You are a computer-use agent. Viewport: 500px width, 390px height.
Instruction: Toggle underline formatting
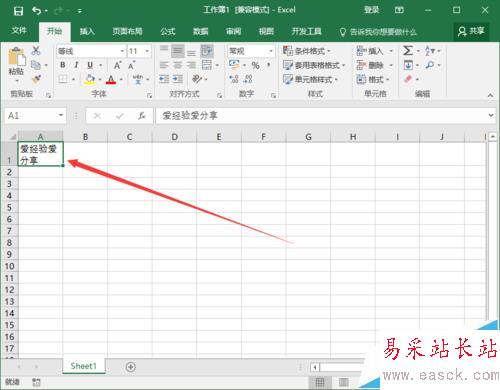[90, 65]
